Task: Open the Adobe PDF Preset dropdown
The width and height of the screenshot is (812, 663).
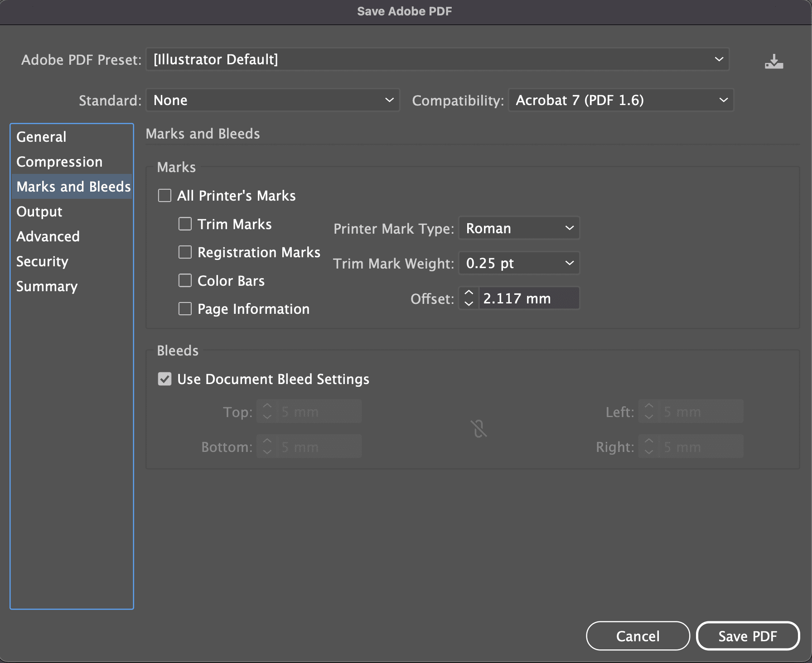Action: pos(438,59)
